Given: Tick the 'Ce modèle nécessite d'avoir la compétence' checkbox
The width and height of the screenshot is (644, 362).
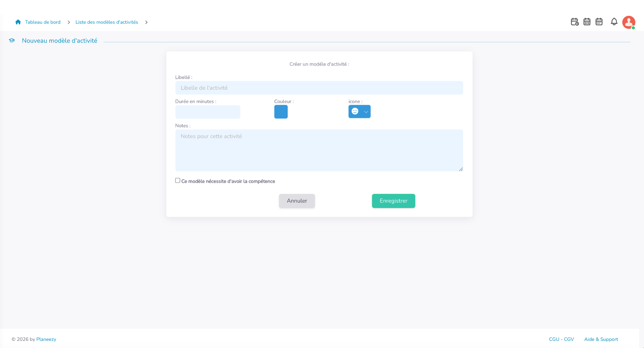Looking at the screenshot, I should (x=177, y=180).
